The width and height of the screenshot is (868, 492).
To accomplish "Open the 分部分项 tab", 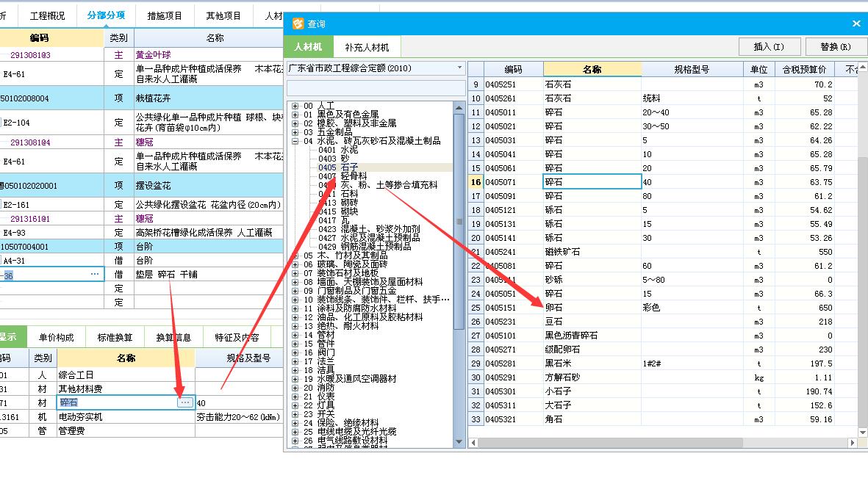I will point(106,15).
